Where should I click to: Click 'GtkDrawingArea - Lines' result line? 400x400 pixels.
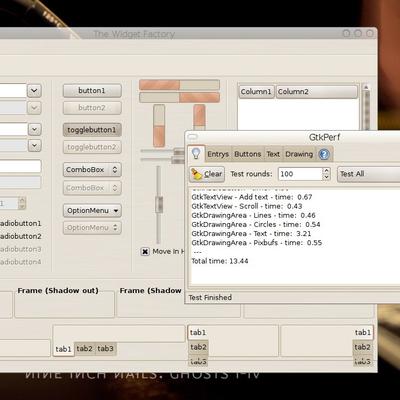click(x=253, y=215)
